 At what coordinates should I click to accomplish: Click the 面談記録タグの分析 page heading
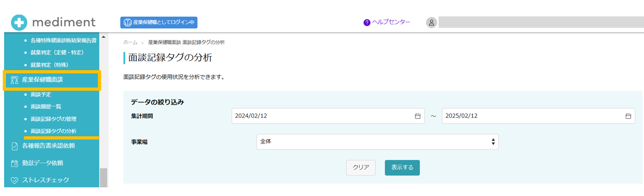tap(170, 58)
